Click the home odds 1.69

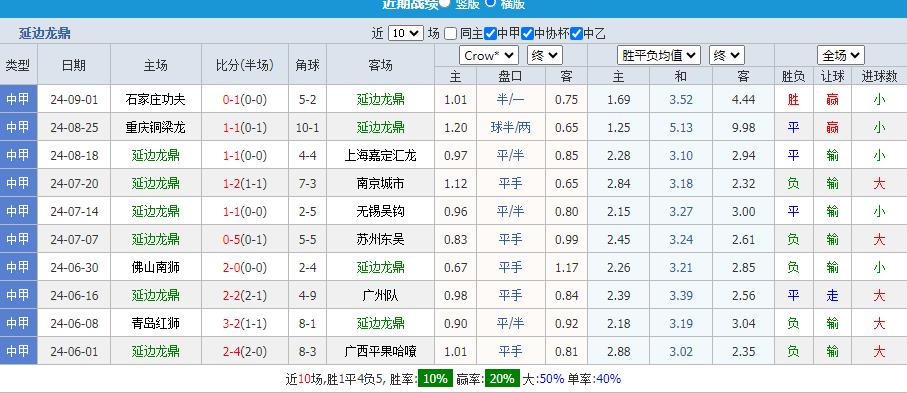click(x=618, y=100)
